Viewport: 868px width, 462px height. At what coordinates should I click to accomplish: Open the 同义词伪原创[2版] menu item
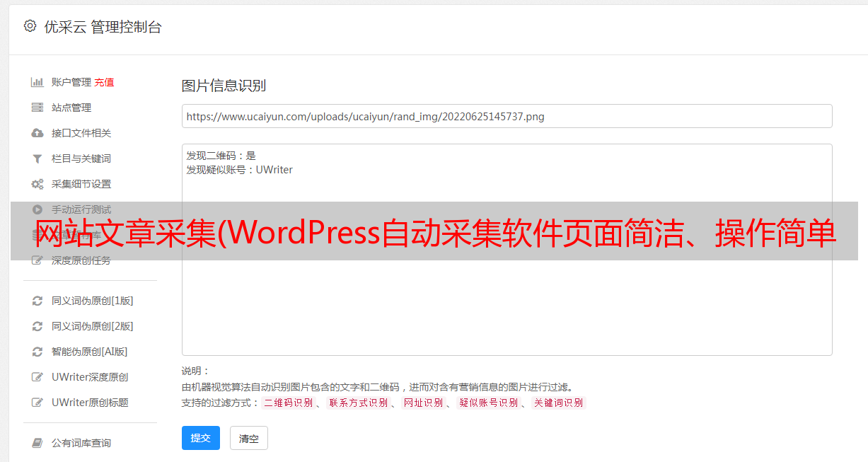(92, 326)
